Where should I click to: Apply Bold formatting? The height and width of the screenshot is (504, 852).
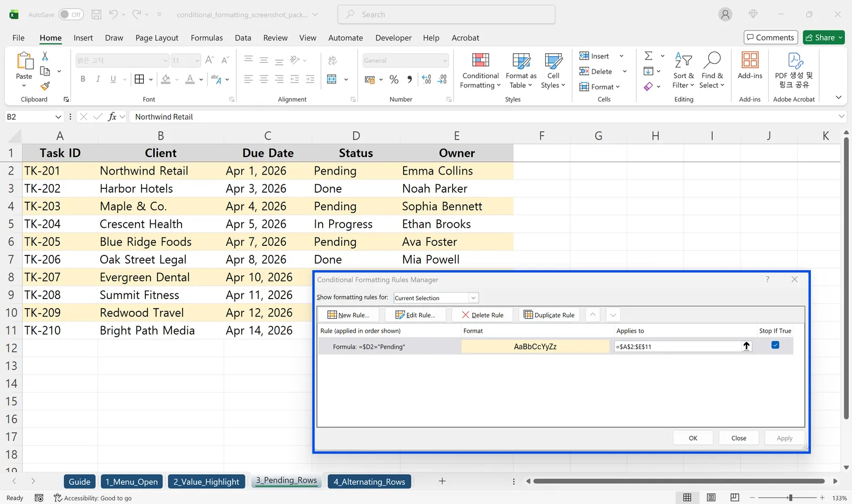(x=83, y=79)
